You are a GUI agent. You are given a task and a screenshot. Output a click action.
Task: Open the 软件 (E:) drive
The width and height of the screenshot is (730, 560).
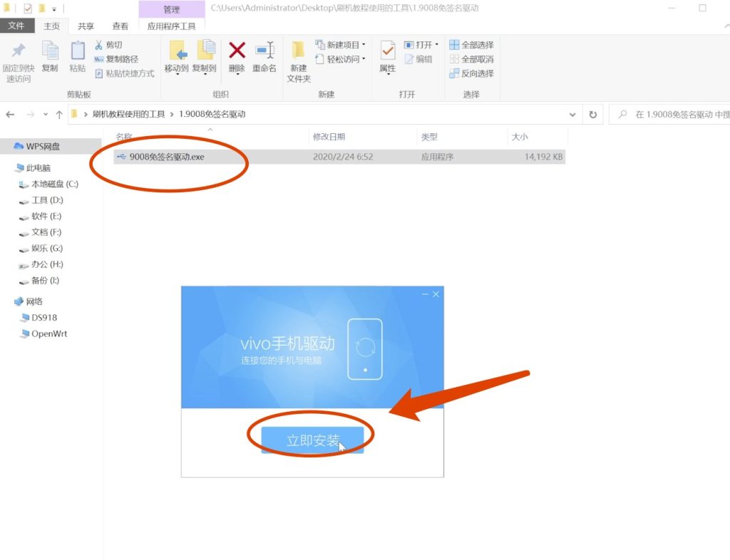46,217
